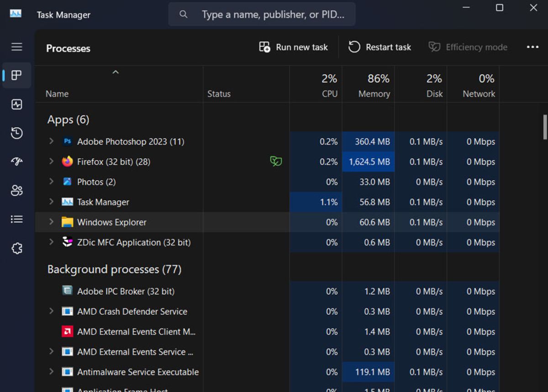Sort processes by CPU usage column
This screenshot has height=392, width=548.
coord(316,85)
